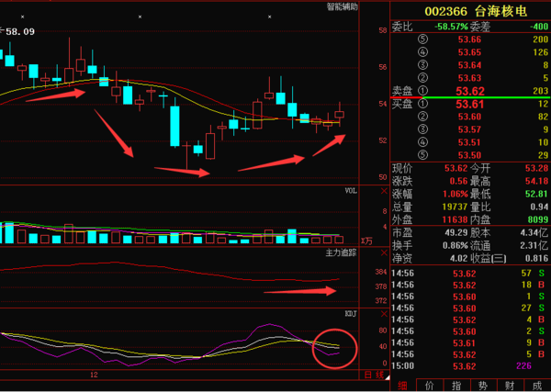Switch to the 价 tab
The height and width of the screenshot is (392, 551).
(x=430, y=386)
